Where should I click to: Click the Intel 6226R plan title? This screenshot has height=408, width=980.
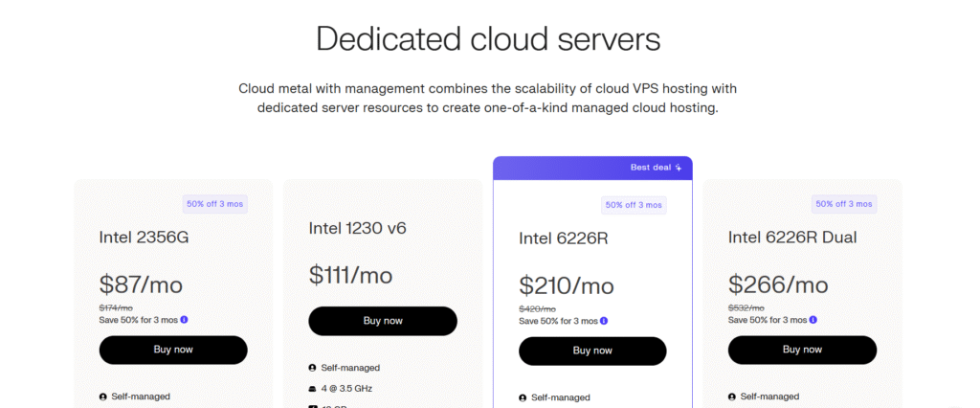click(563, 238)
